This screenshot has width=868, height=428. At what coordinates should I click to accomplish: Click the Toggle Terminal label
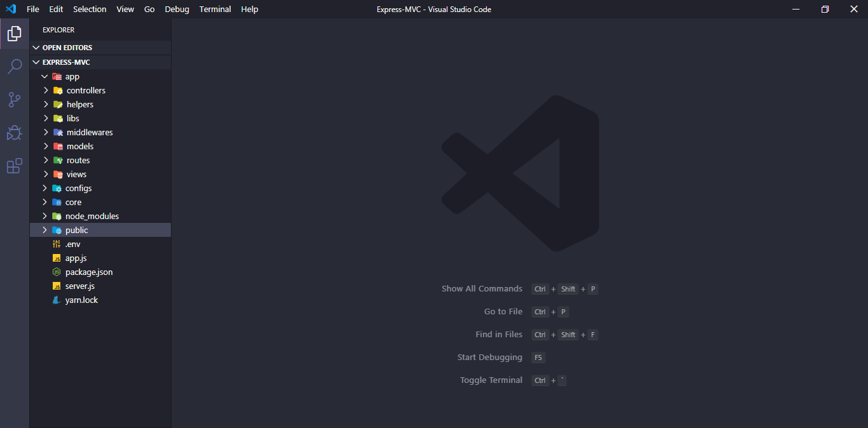(491, 380)
